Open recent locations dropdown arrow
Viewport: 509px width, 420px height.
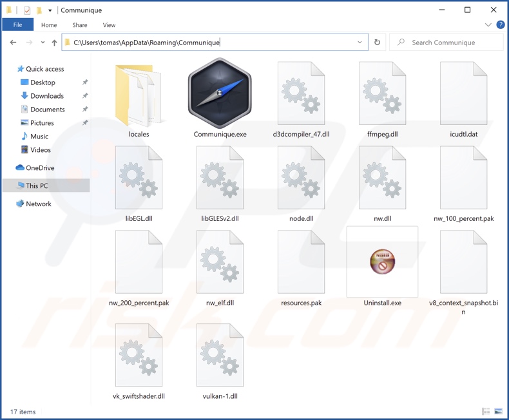(43, 43)
